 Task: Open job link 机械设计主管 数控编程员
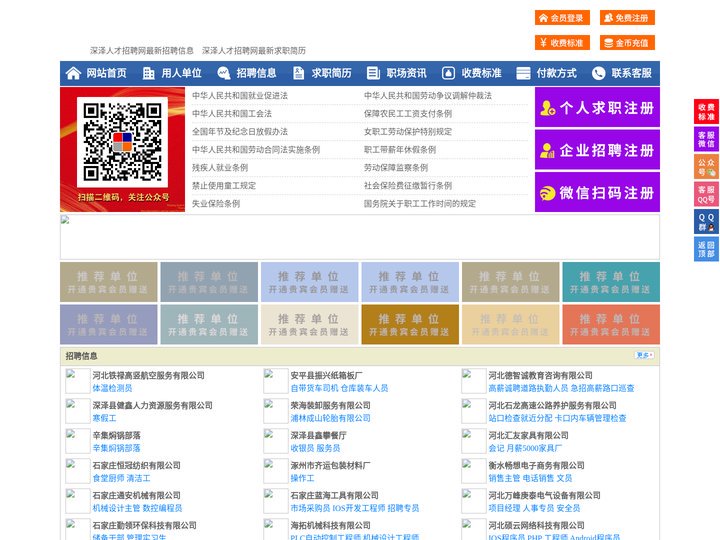click(x=137, y=508)
